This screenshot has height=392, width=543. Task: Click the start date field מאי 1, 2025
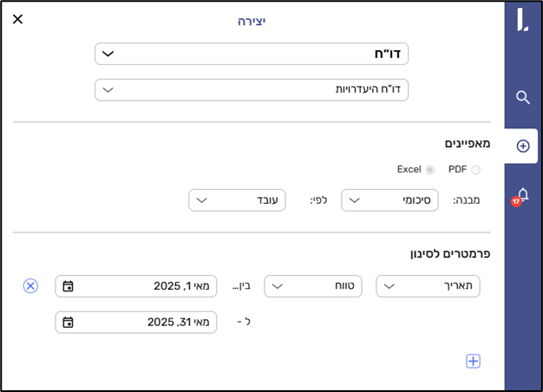tap(143, 286)
